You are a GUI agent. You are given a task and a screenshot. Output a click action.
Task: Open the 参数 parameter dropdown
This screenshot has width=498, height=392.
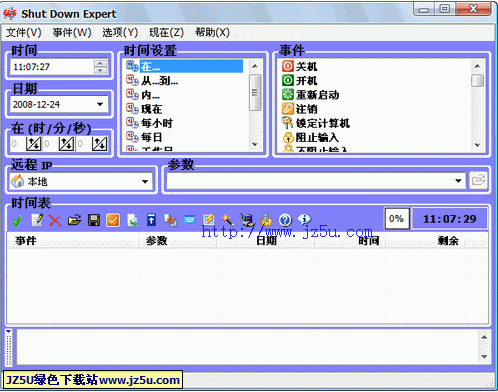(x=458, y=181)
